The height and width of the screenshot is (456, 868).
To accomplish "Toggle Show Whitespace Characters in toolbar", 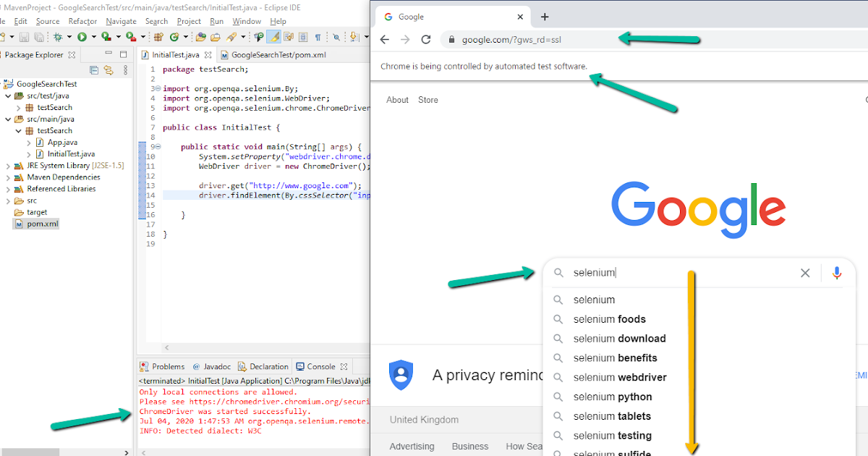I will pos(318,36).
